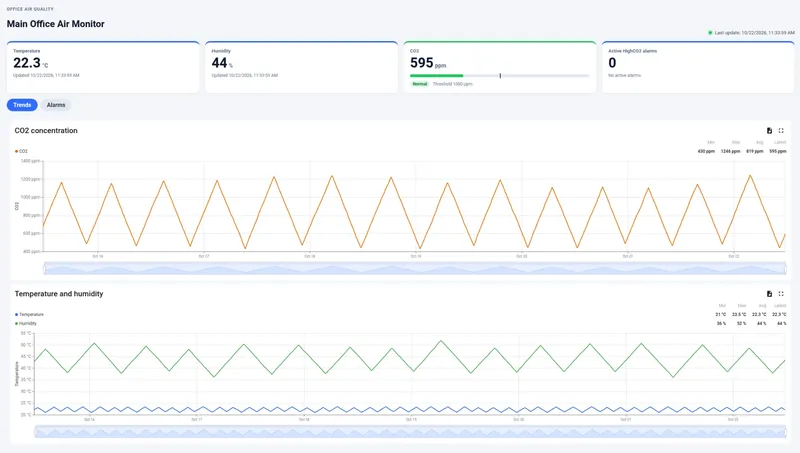Click the 'CO2 concentration' chart title
This screenshot has height=453, width=800.
pos(46,131)
